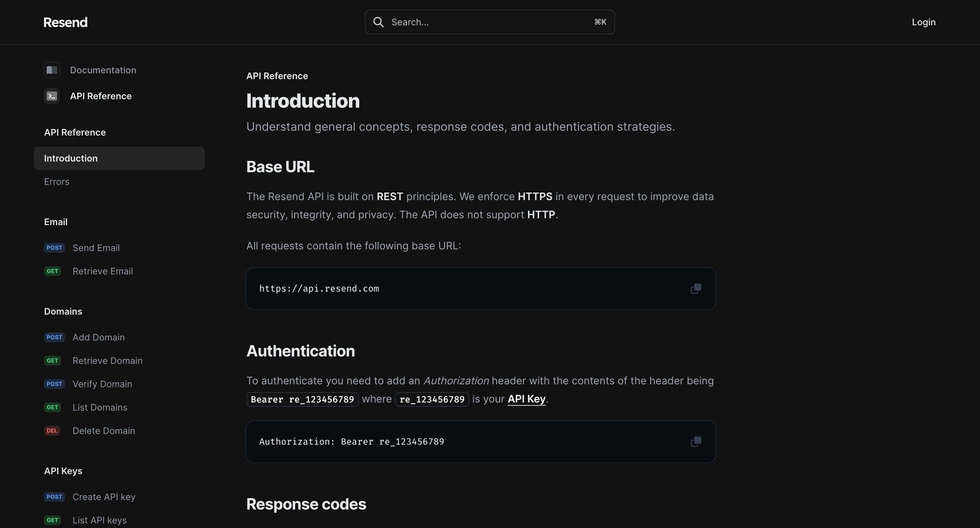
Task: Click the Response codes heading
Action: click(306, 504)
